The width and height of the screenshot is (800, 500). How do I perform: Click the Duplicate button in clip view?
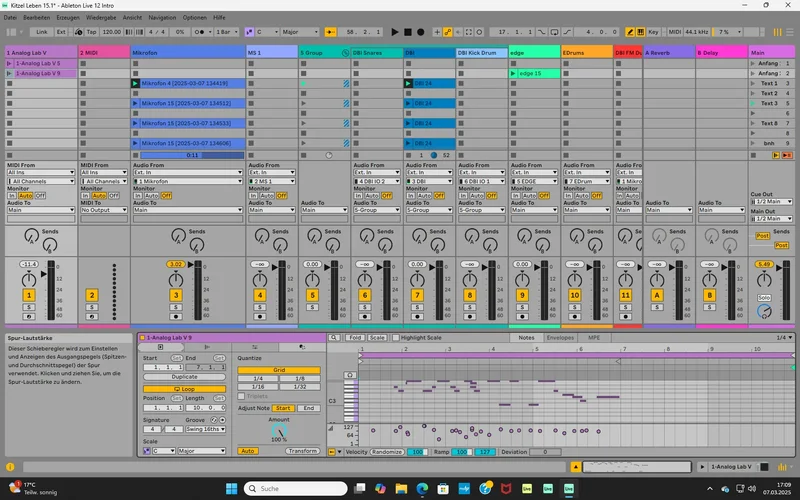click(183, 377)
